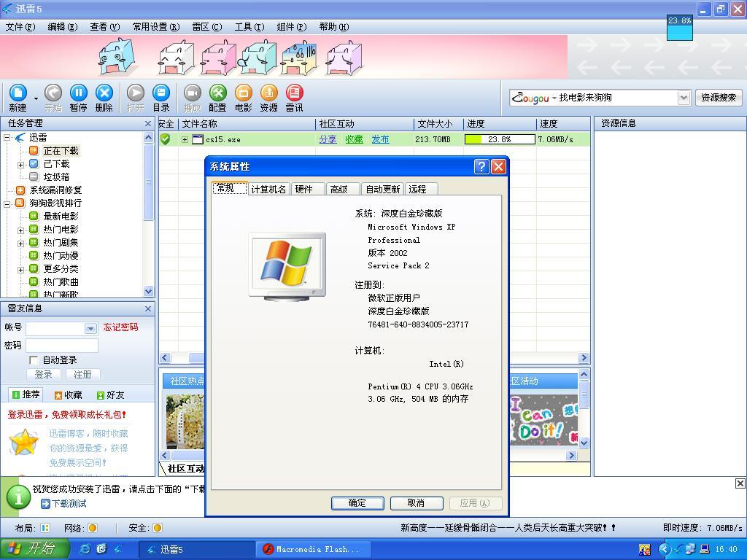Close the 雷友信息 panel
The height and width of the screenshot is (560, 747).
[147, 309]
